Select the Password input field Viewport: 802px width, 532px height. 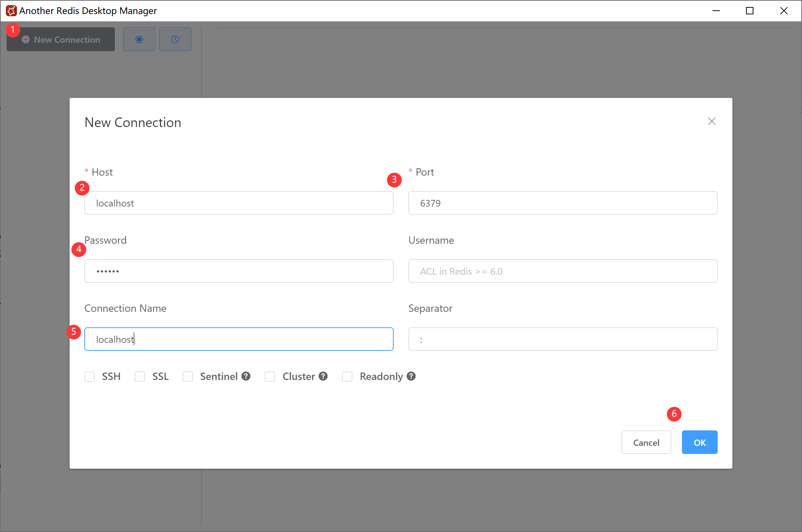pos(239,271)
